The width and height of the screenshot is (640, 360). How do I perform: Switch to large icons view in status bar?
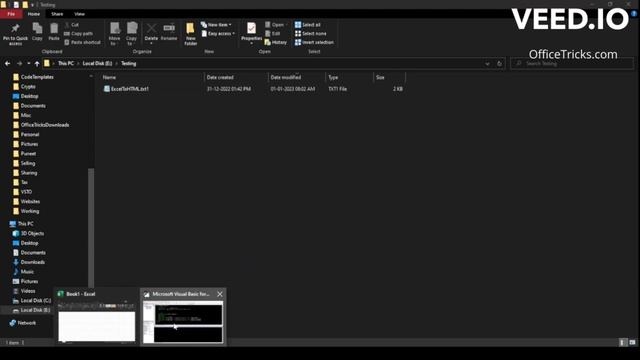coord(632,342)
